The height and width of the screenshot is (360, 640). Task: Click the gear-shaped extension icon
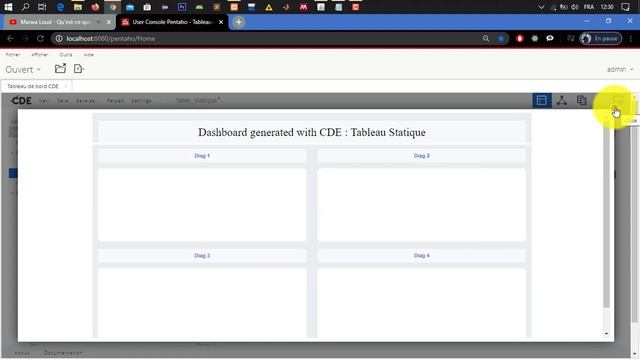point(535,38)
